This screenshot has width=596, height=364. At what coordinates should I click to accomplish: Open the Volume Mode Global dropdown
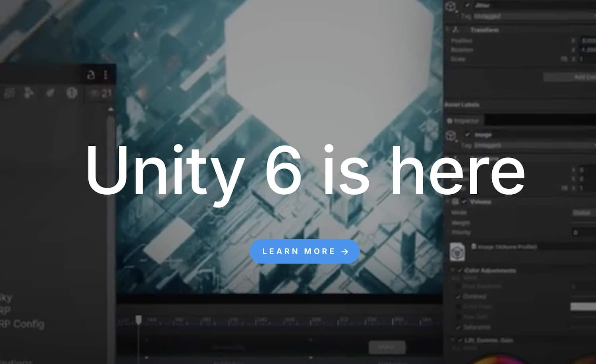pyautogui.click(x=583, y=213)
